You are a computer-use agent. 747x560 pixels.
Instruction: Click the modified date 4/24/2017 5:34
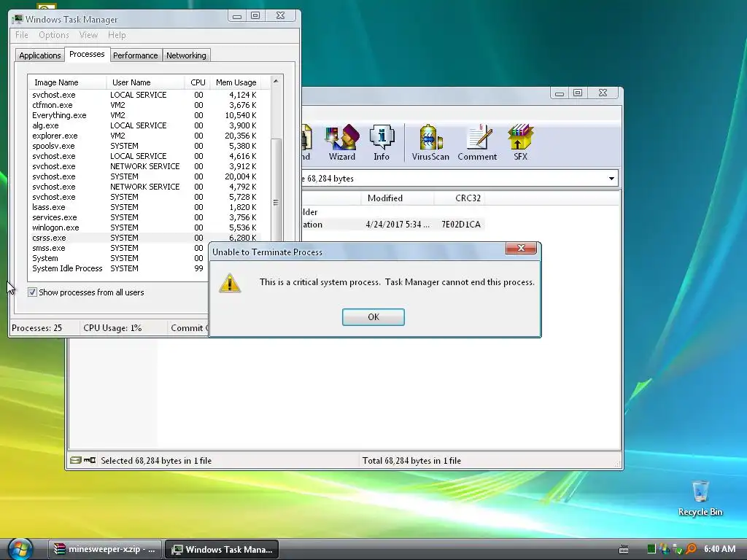(398, 225)
